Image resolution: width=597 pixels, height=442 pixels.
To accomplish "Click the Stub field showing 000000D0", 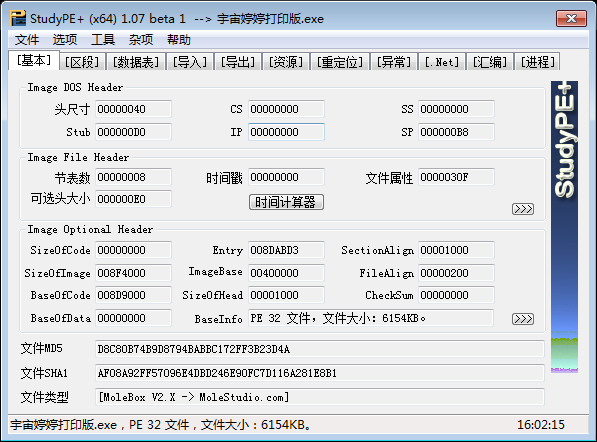I will coord(133,132).
